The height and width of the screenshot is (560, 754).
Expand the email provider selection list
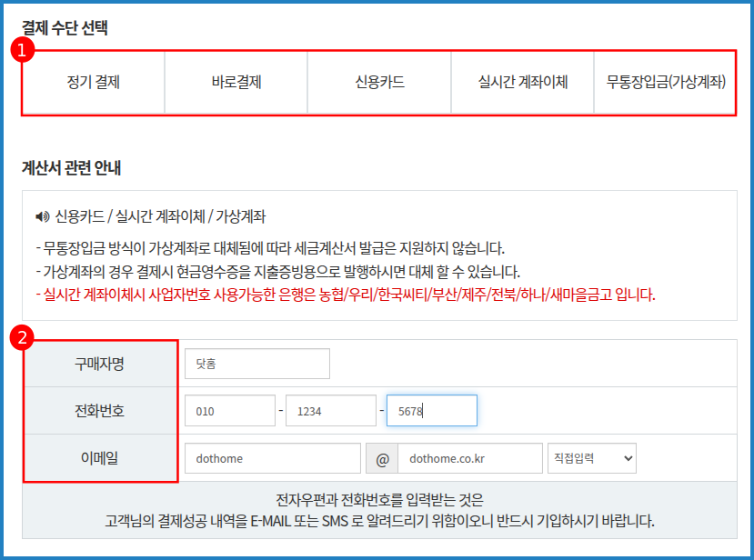pos(591,458)
